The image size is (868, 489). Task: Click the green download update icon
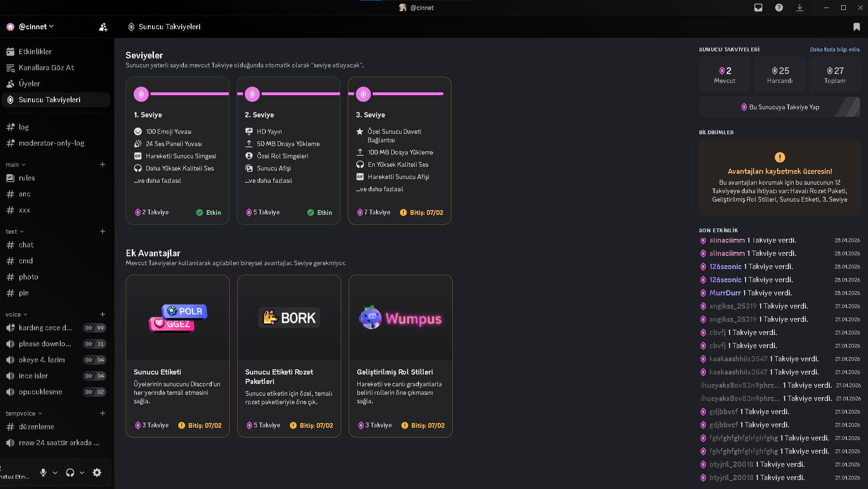coord(800,8)
